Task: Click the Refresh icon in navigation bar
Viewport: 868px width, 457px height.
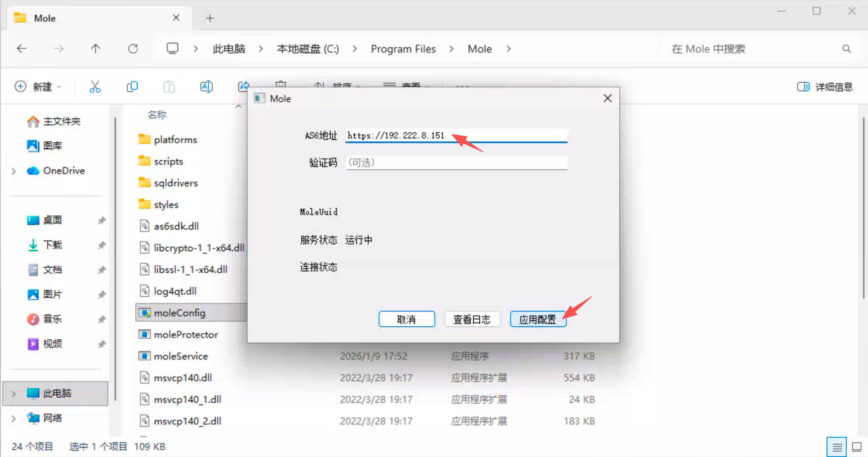Action: point(133,49)
